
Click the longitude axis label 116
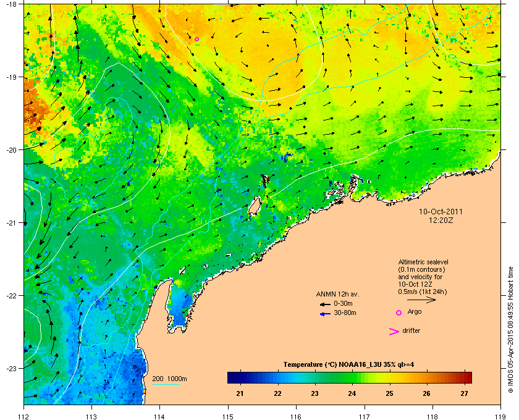pos(296,416)
